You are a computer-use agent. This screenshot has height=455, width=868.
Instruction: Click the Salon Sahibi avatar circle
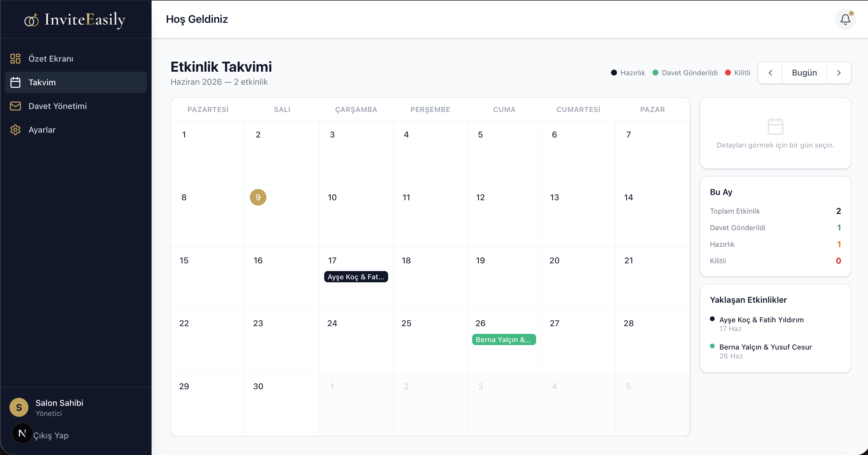[19, 407]
